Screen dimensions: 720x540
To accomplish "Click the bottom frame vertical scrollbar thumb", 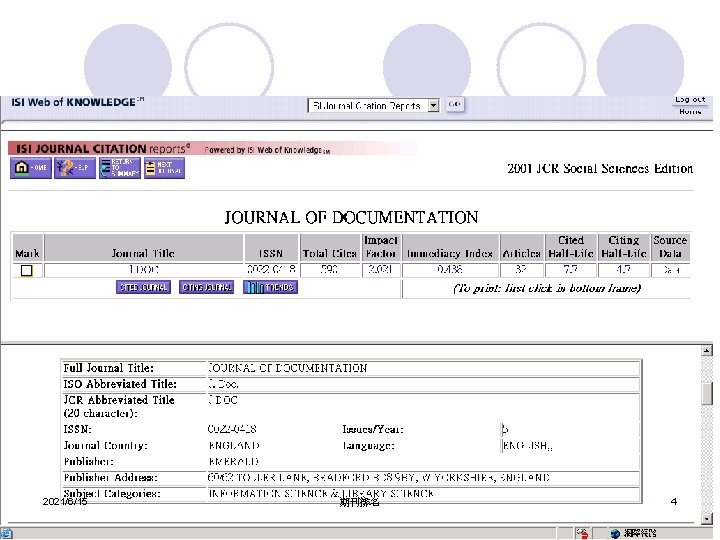I will pos(707,393).
